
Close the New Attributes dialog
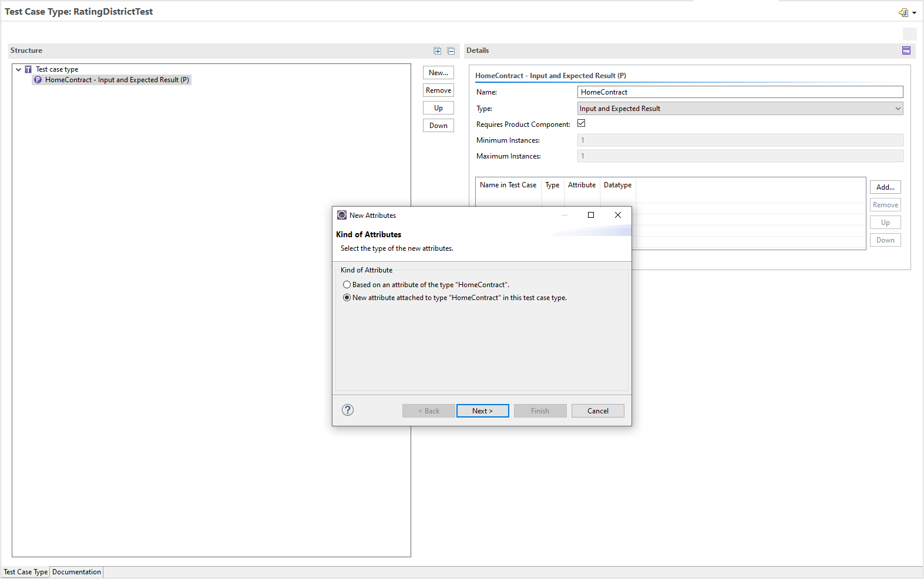[x=618, y=215]
